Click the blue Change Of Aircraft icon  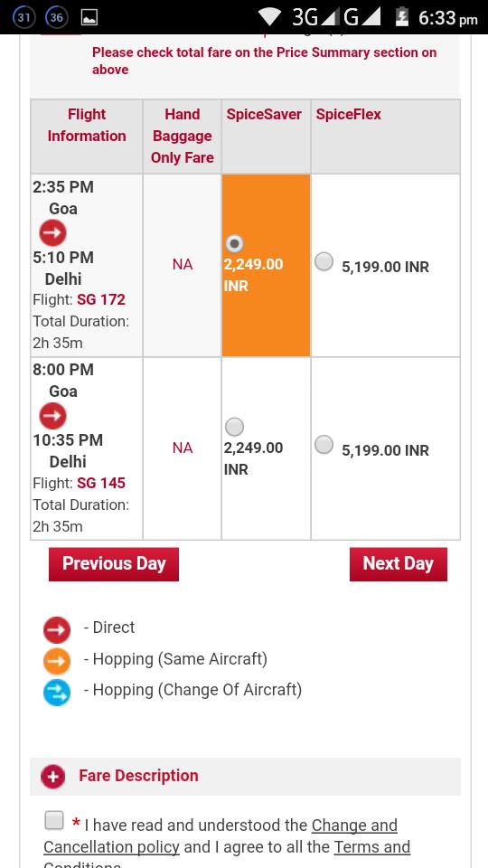click(x=57, y=692)
